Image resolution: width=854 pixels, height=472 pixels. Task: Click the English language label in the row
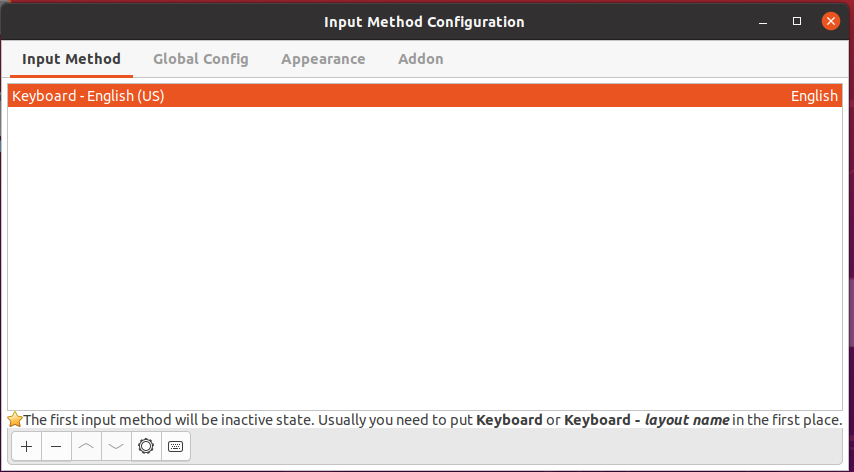coord(814,96)
